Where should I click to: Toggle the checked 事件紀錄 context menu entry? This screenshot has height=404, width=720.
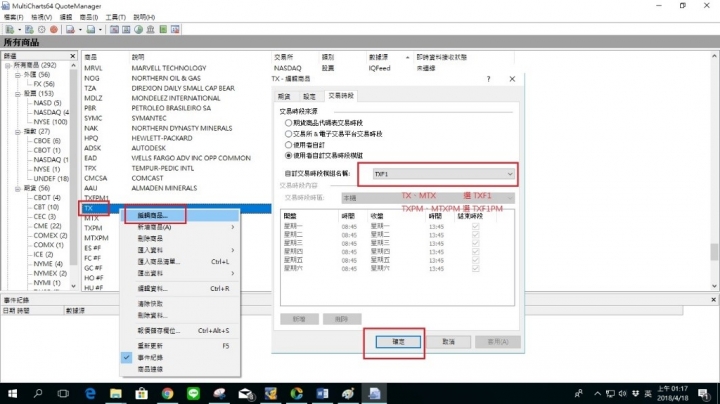click(x=180, y=357)
